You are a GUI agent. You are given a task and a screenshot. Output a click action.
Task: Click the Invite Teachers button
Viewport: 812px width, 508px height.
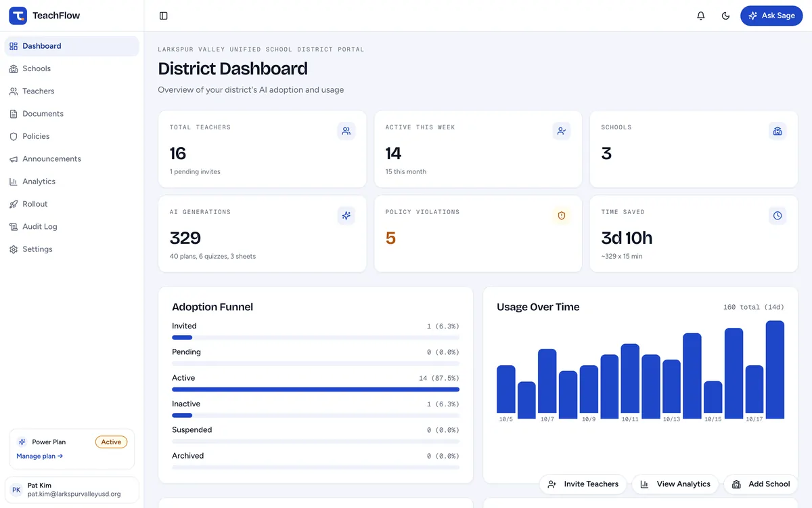pyautogui.click(x=583, y=484)
